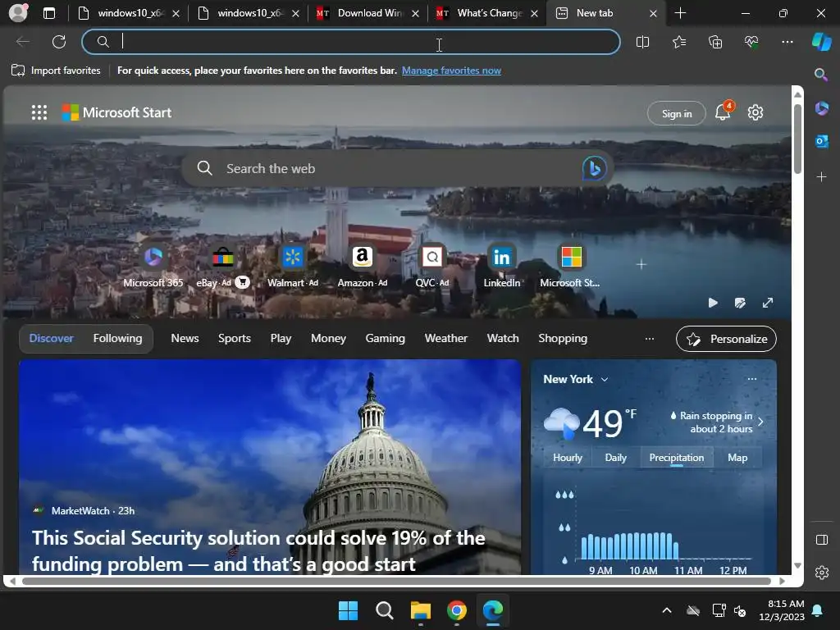Expand more feed categories ellipsis
The height and width of the screenshot is (630, 840).
(x=650, y=339)
